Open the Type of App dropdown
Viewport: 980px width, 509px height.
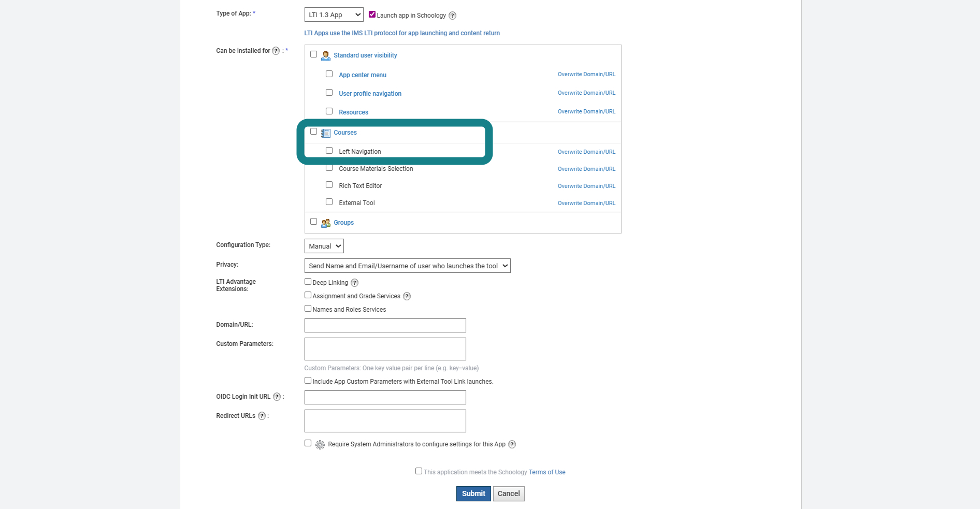[x=334, y=15]
